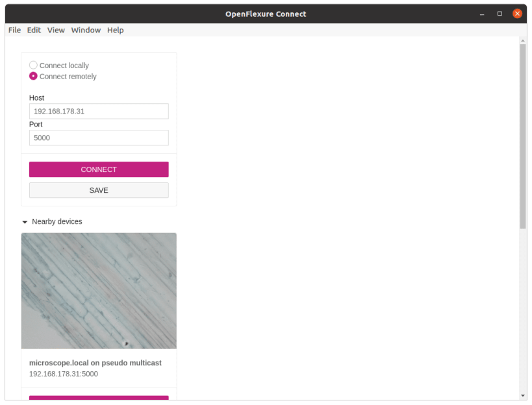Open the Edit menu
This screenshot has height=405, width=532.
pyautogui.click(x=34, y=30)
